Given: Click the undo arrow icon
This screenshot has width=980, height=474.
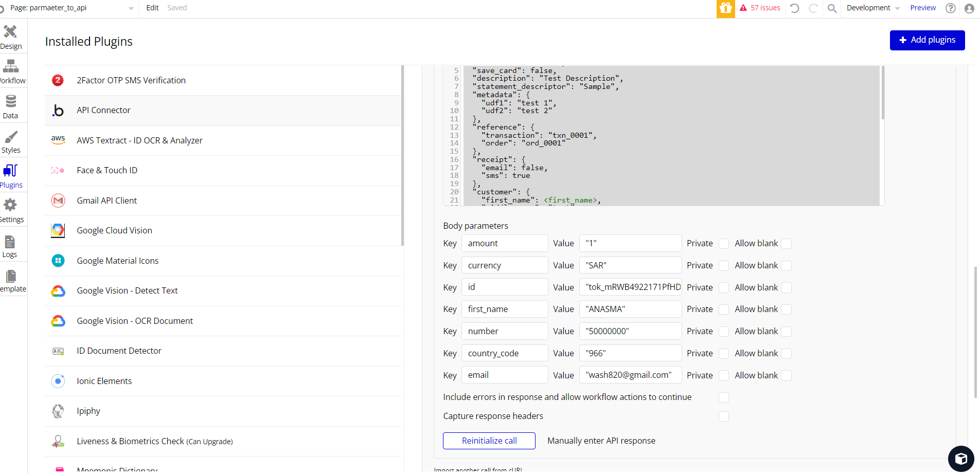Looking at the screenshot, I should tap(795, 8).
